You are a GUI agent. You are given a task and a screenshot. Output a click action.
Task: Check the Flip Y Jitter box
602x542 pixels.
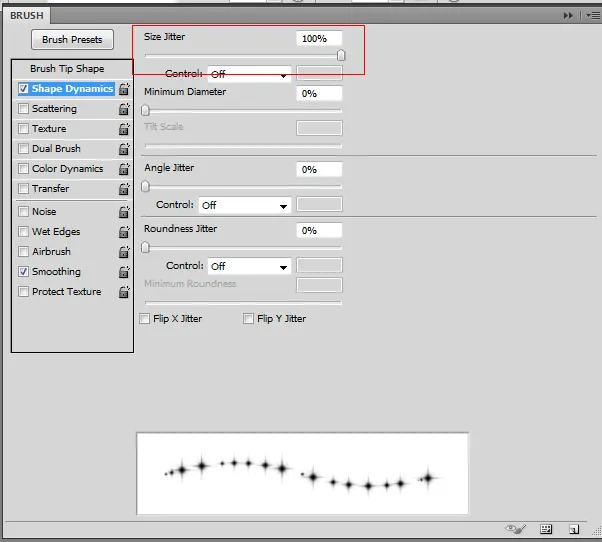coord(248,319)
